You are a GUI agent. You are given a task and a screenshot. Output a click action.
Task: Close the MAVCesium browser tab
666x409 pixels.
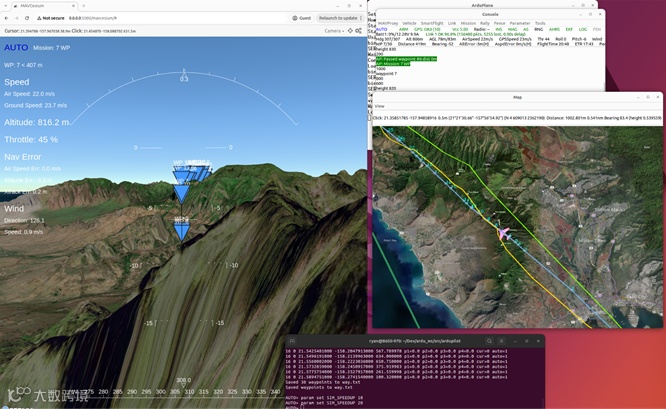click(73, 6)
